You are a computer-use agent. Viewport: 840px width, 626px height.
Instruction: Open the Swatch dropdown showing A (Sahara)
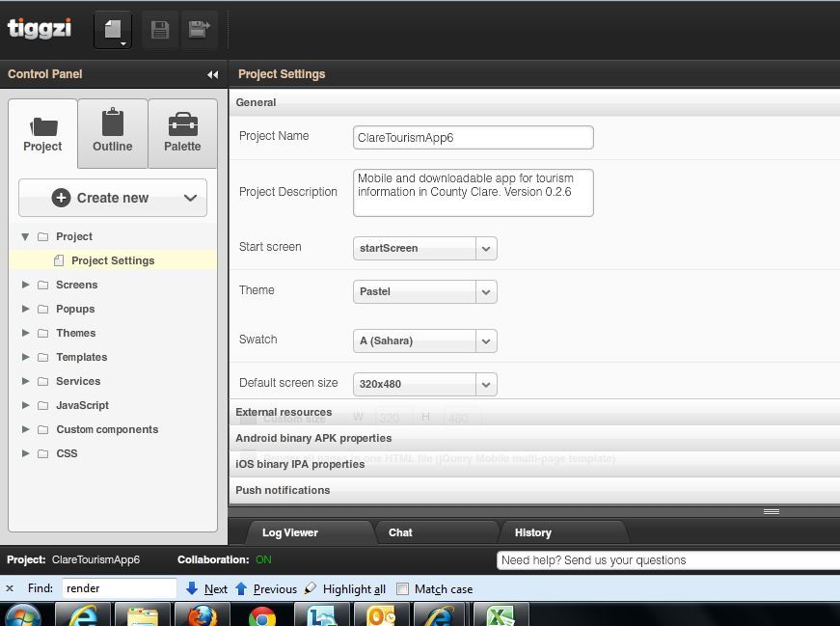coord(486,340)
